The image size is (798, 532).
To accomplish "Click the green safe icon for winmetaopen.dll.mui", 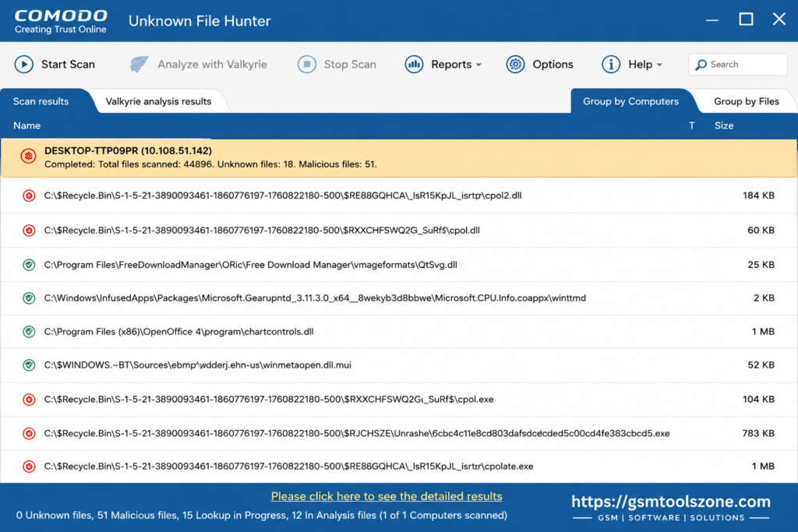I will [x=29, y=365].
